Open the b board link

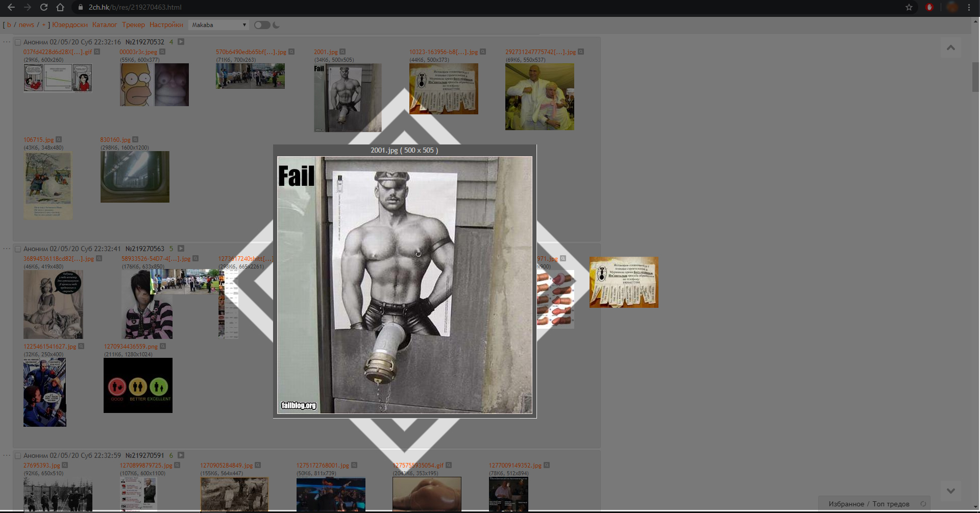[9, 25]
